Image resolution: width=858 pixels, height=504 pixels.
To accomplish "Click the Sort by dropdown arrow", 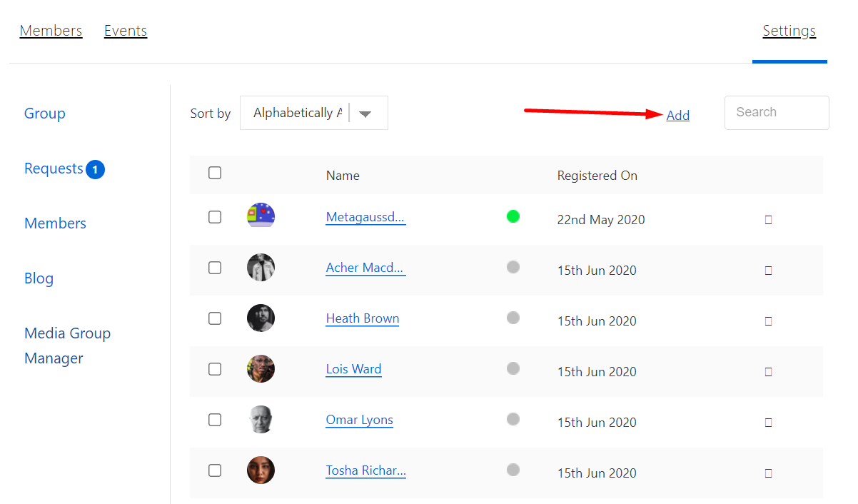I will 365,114.
